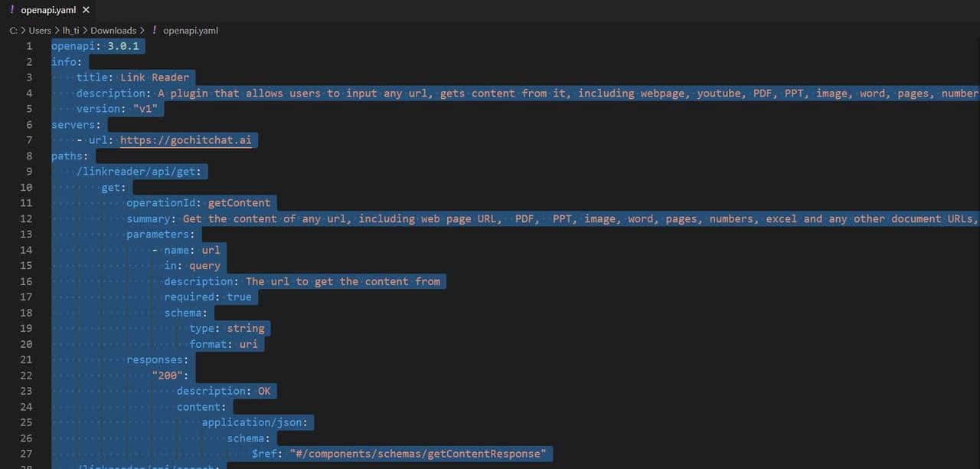The image size is (980, 469).
Task: Click the YAML file icon in the tab
Action: [x=12, y=10]
